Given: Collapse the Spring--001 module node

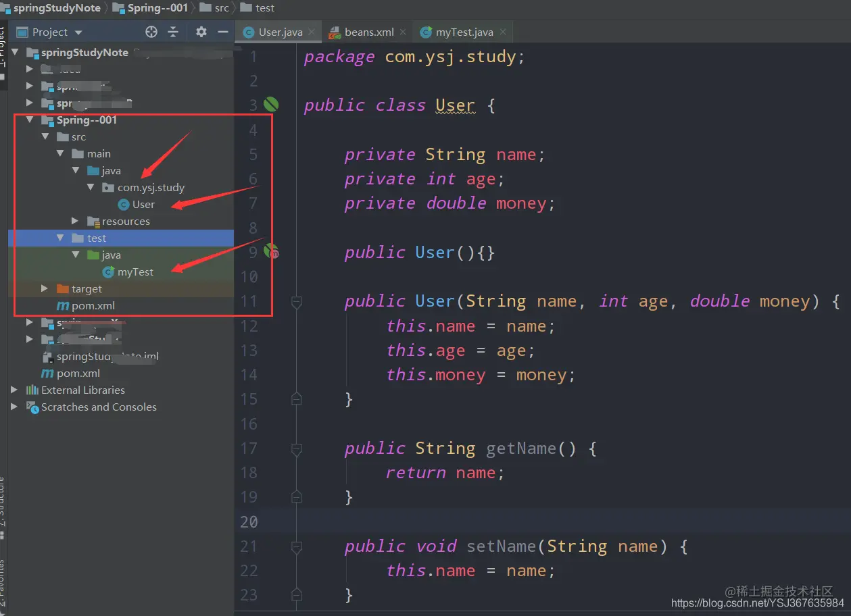Looking at the screenshot, I should [30, 120].
